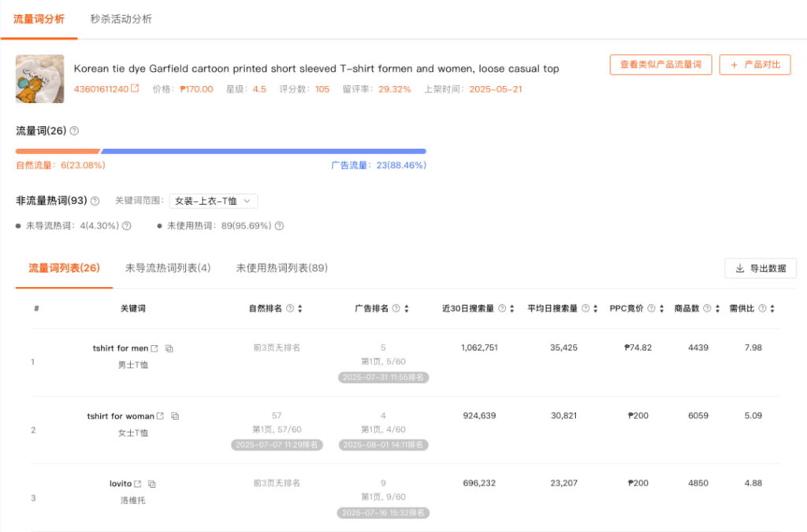Click the help icon beside 非流量热词(93)

click(x=95, y=199)
